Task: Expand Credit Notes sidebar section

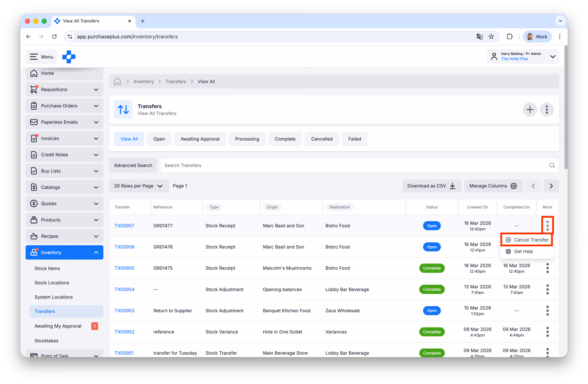Action: coord(64,155)
